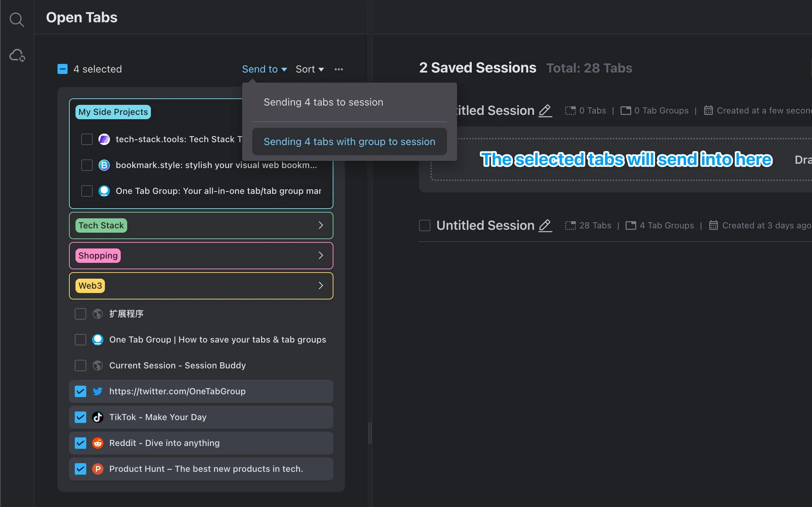Image resolution: width=812 pixels, height=507 pixels.
Task: Uncheck the Reddit - Dive into anything tab
Action: click(x=80, y=443)
